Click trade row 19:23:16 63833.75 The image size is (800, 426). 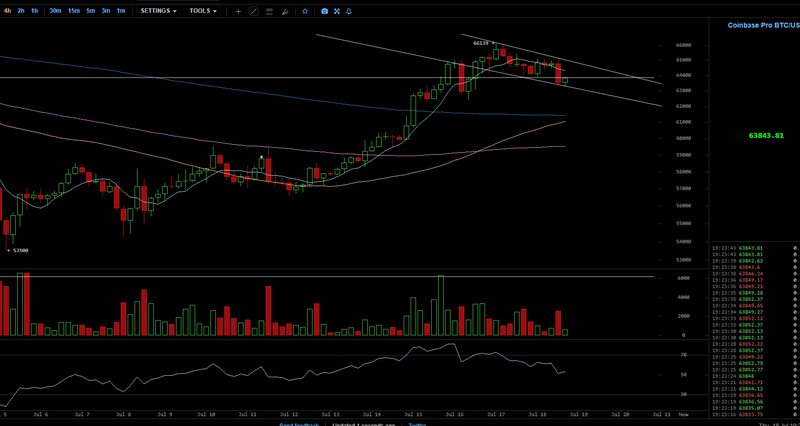[x=756, y=414]
